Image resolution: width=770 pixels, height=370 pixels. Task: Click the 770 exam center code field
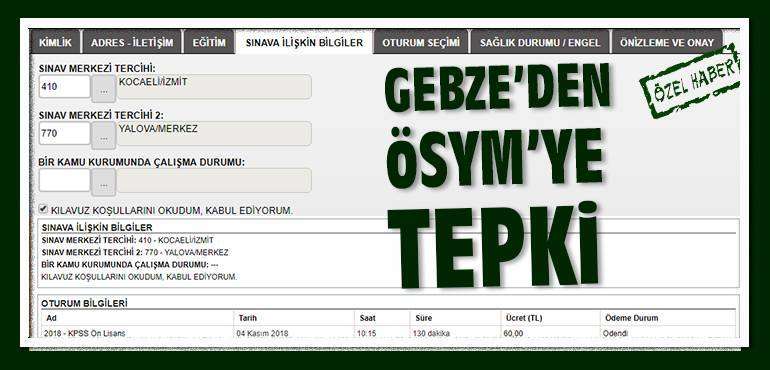65,133
